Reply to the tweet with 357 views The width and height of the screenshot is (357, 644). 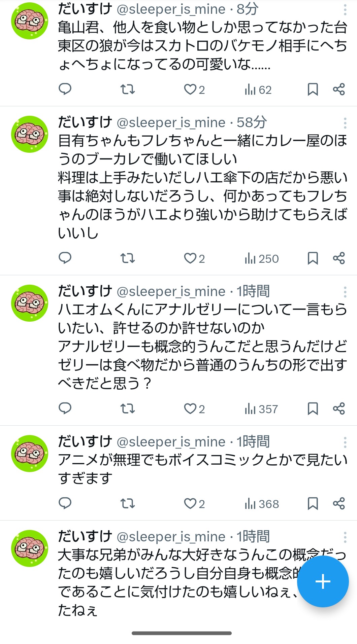65,408
